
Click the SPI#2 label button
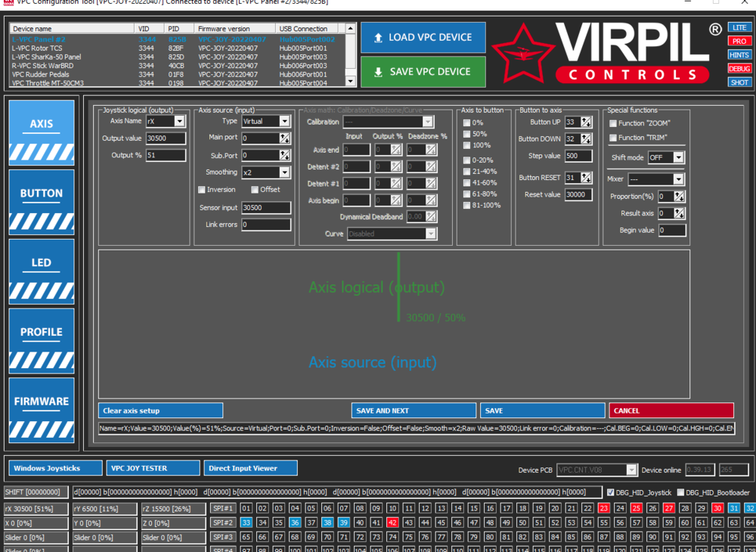(223, 523)
